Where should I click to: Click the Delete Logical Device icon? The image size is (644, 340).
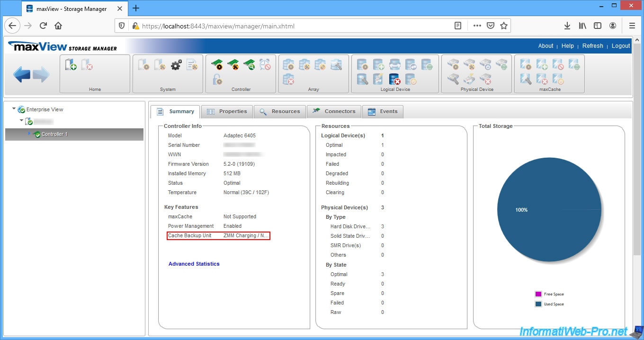[x=394, y=80]
